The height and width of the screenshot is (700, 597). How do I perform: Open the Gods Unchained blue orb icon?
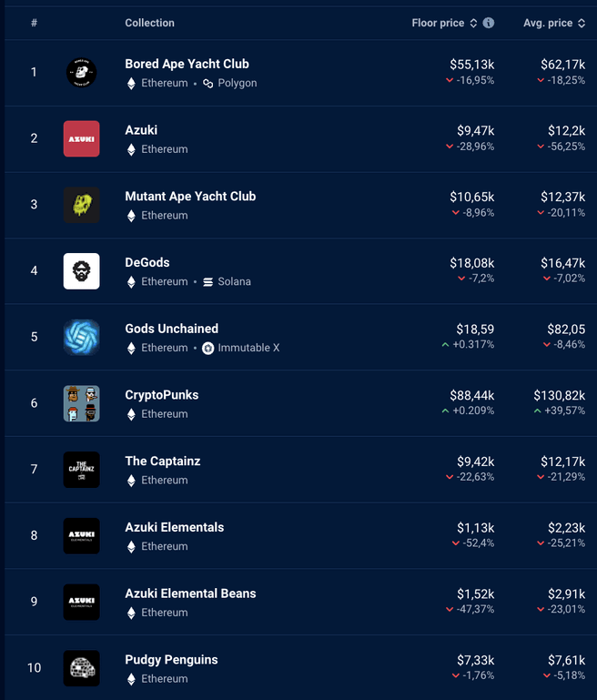point(81,337)
